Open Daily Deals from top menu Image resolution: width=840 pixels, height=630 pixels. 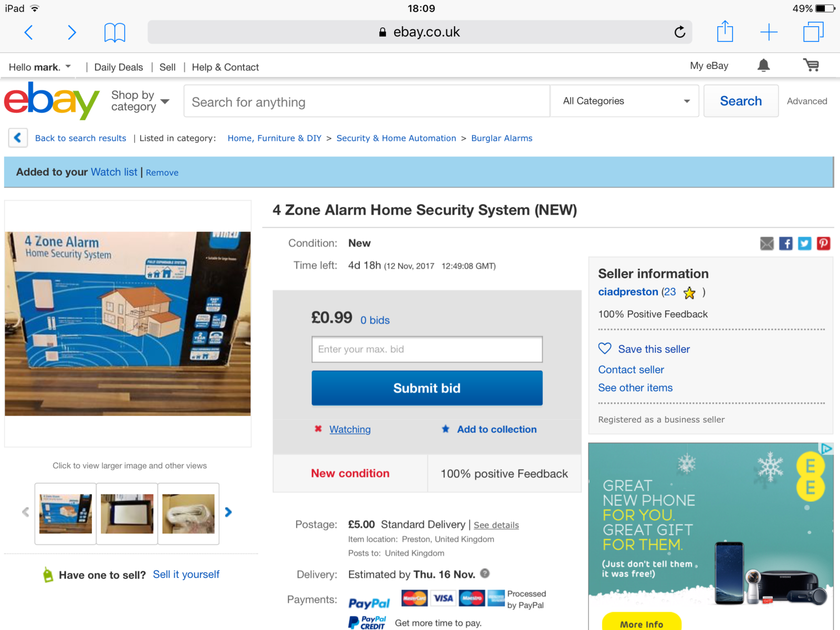(119, 67)
